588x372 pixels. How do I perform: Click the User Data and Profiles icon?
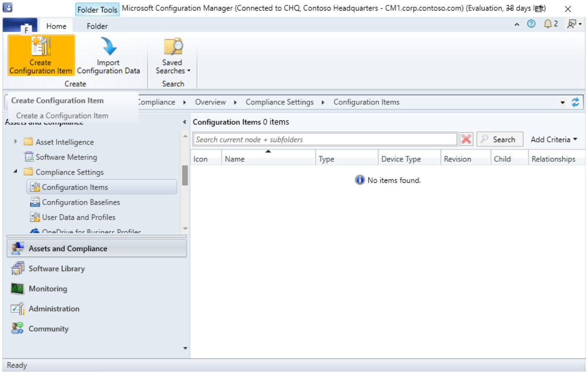tap(35, 217)
